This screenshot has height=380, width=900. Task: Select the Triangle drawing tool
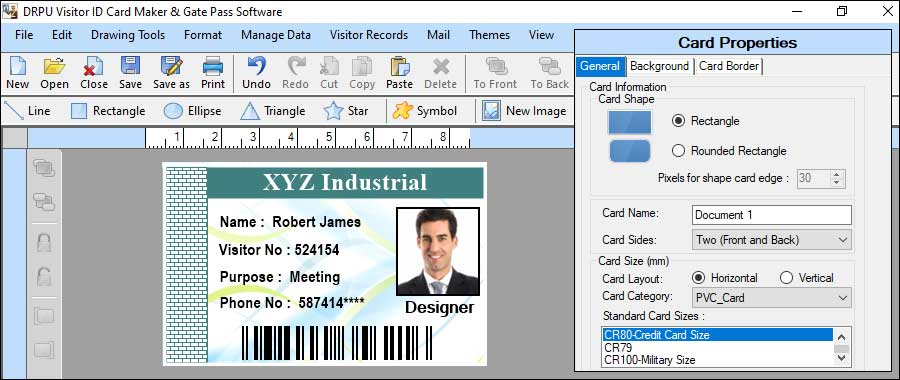click(273, 111)
